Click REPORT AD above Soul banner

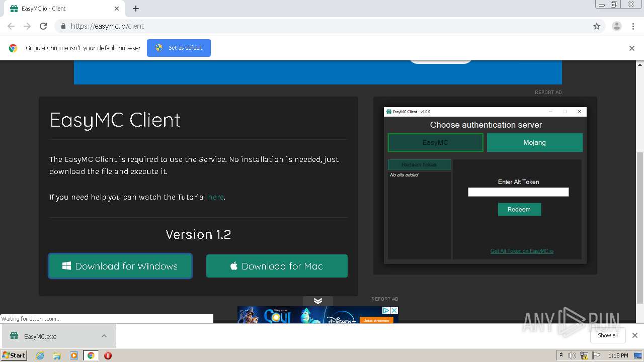point(385,299)
